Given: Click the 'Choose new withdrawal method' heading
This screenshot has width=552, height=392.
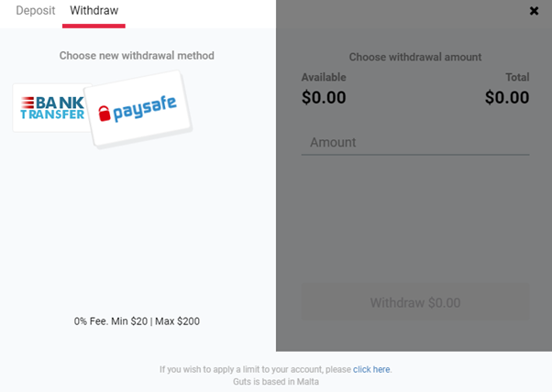Looking at the screenshot, I should pos(137,56).
